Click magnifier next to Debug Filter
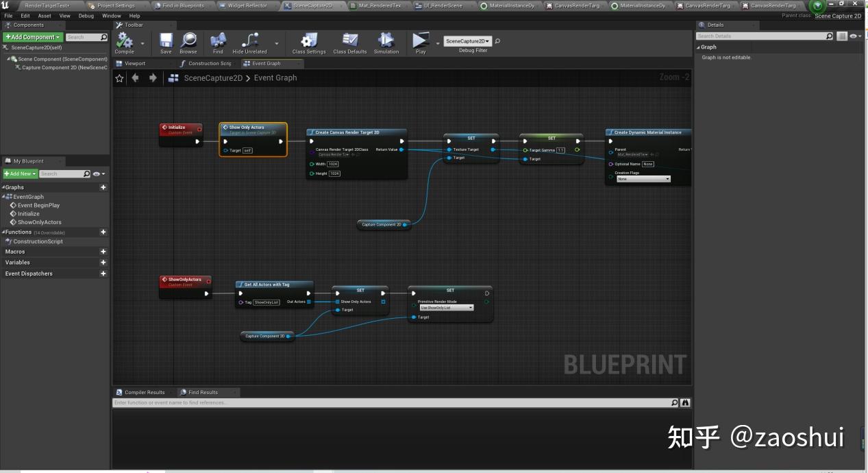 (497, 41)
